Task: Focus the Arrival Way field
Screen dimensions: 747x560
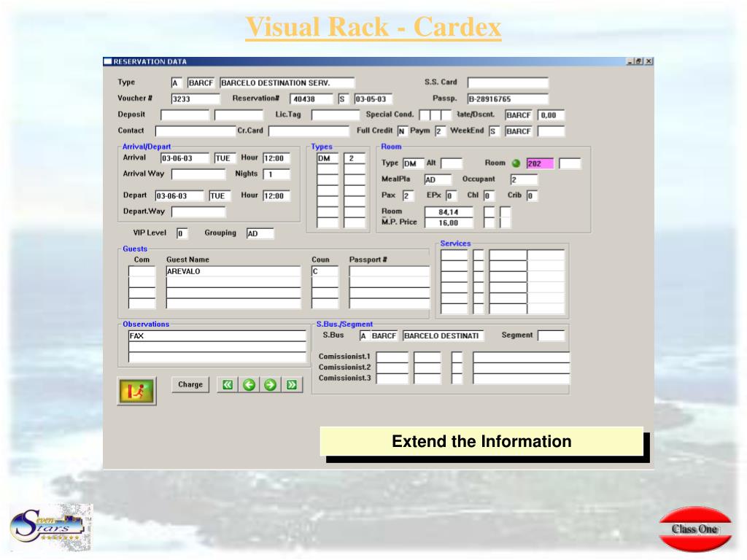Action: point(198,174)
